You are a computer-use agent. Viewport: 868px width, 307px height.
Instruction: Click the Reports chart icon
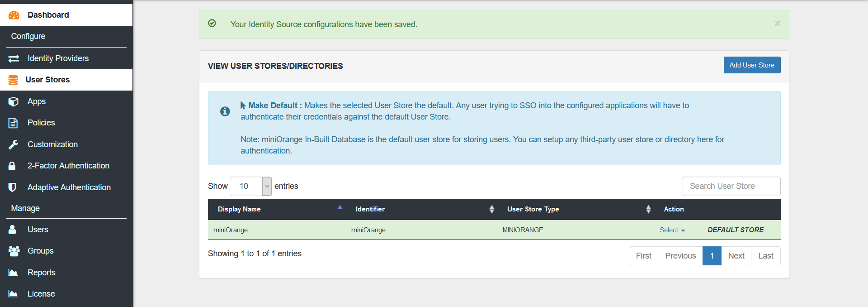[x=13, y=273]
